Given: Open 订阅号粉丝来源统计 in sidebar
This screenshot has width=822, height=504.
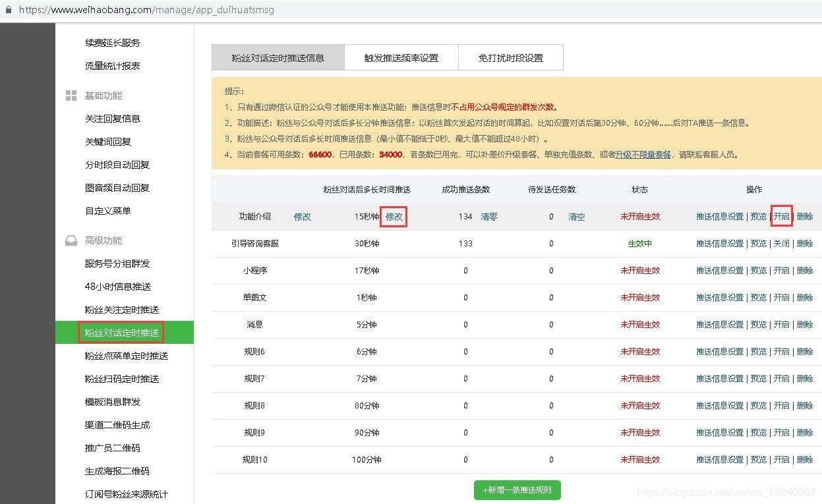Looking at the screenshot, I should click(127, 494).
